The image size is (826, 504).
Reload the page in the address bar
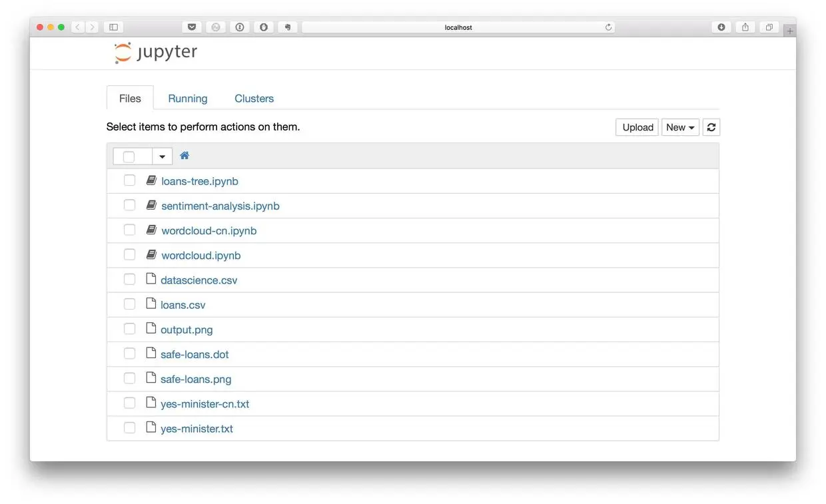[x=608, y=27]
